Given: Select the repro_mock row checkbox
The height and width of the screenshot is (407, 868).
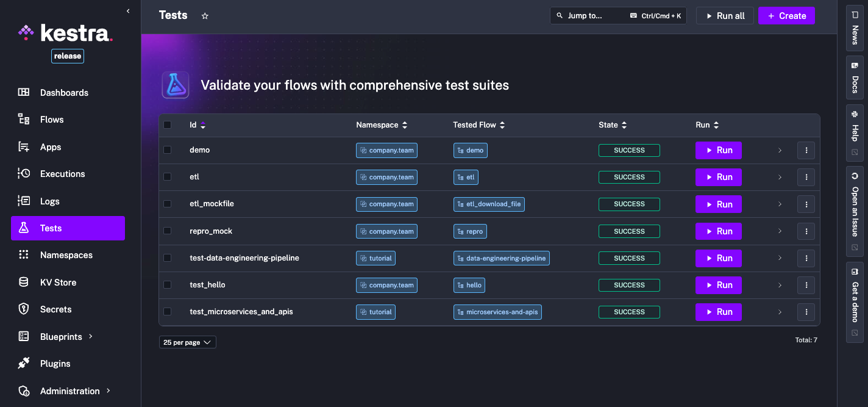Looking at the screenshot, I should click(x=168, y=231).
